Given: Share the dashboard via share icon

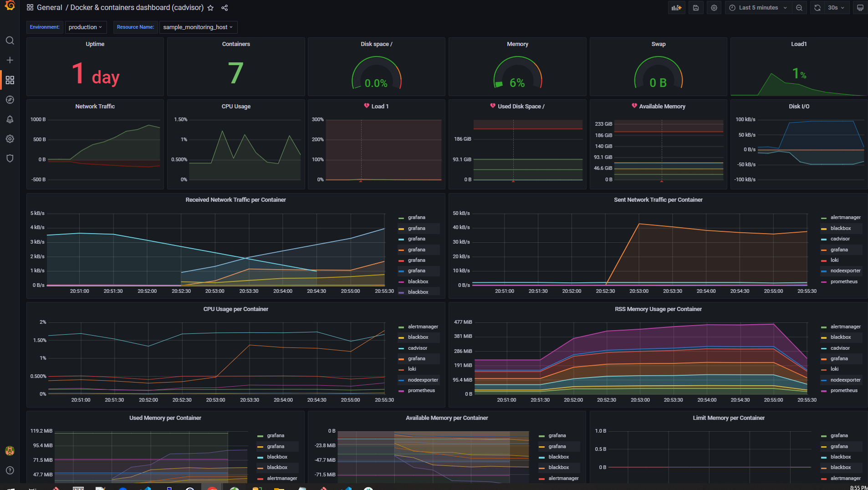Looking at the screenshot, I should pyautogui.click(x=225, y=8).
